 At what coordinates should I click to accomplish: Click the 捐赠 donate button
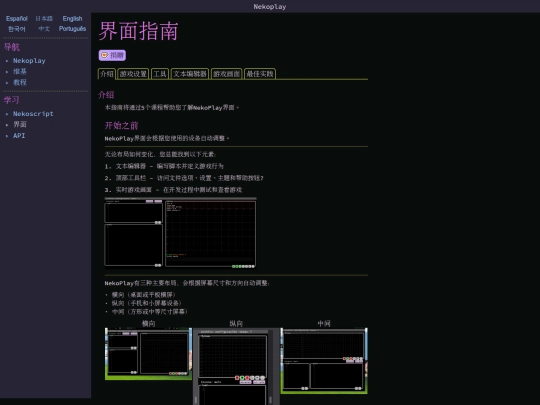pyautogui.click(x=112, y=55)
